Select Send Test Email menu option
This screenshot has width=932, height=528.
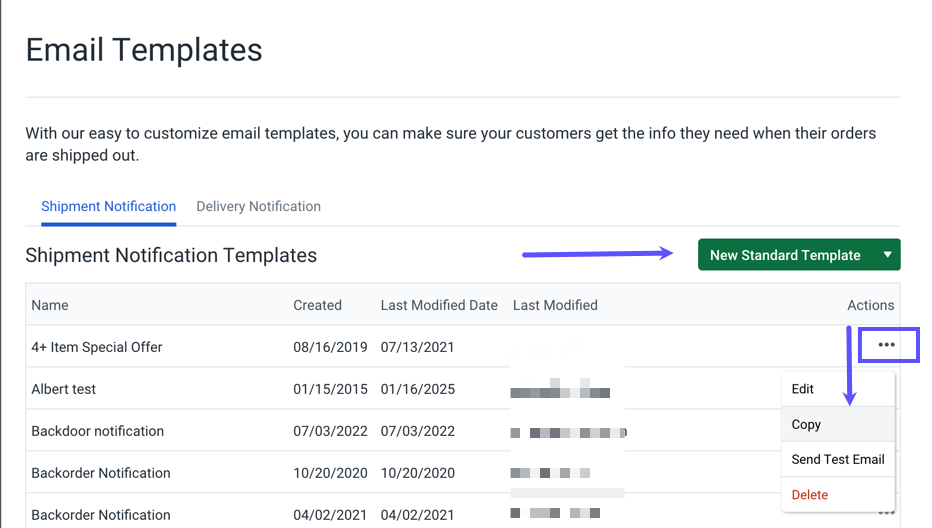[838, 460]
